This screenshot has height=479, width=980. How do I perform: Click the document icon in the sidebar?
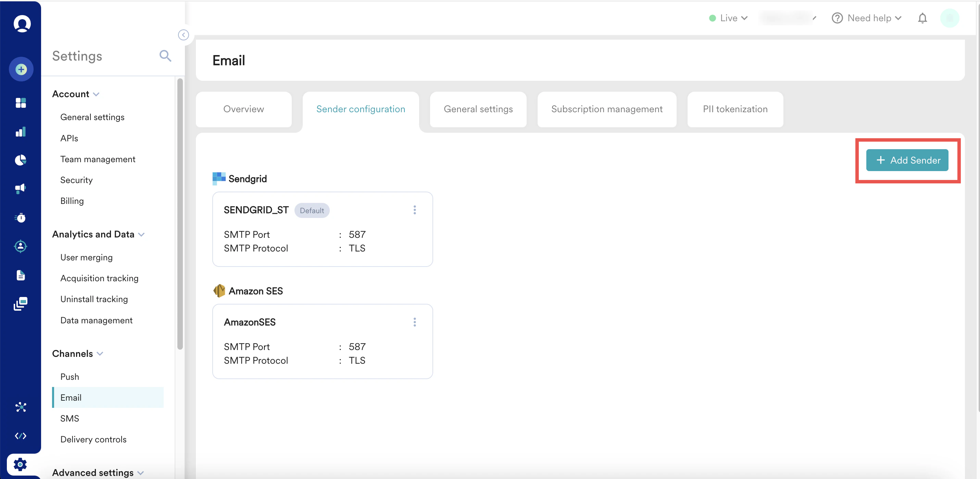click(20, 275)
